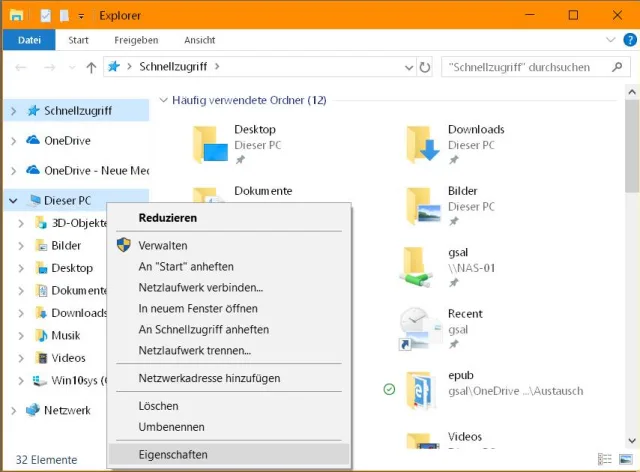Open the Desktop folder icon

point(210,144)
